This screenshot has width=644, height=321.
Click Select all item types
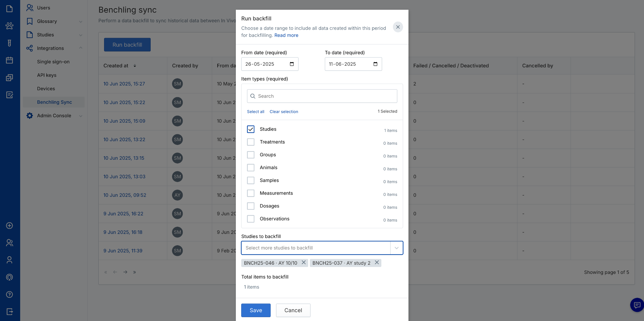click(255, 112)
